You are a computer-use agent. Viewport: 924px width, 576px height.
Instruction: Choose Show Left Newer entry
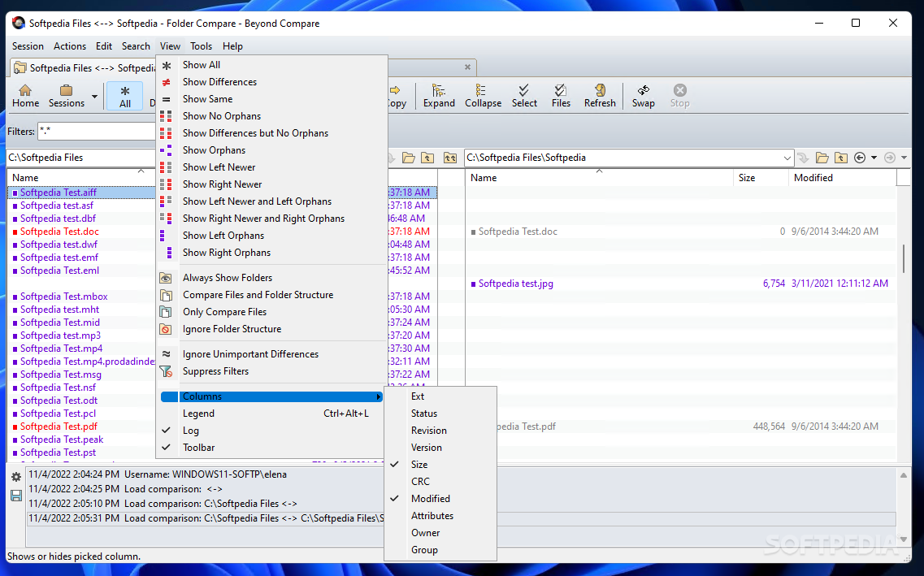[271, 167]
